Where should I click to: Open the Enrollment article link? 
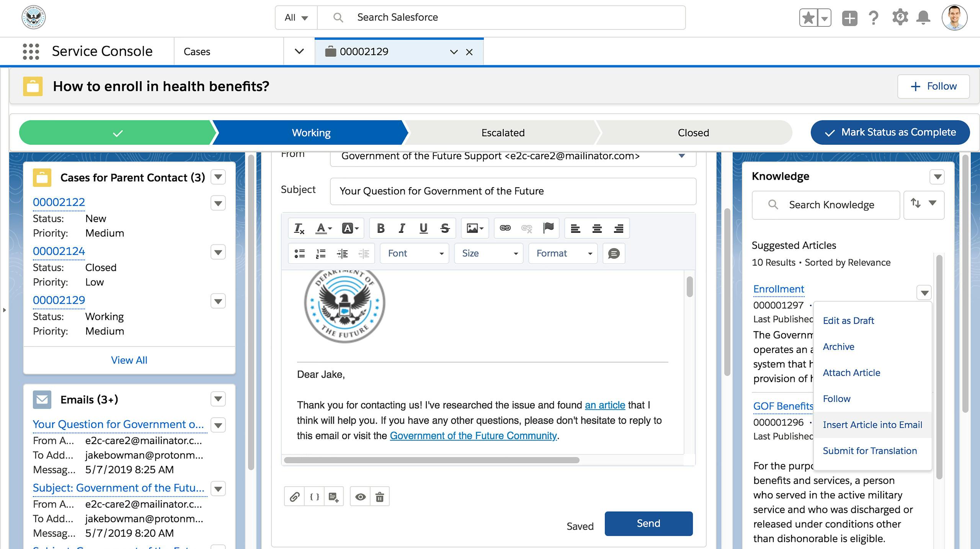(779, 289)
